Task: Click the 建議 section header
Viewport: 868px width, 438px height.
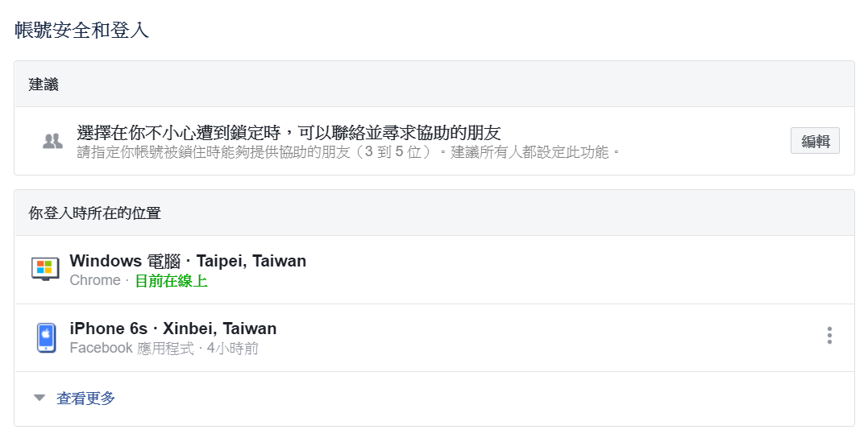Action: click(x=44, y=84)
